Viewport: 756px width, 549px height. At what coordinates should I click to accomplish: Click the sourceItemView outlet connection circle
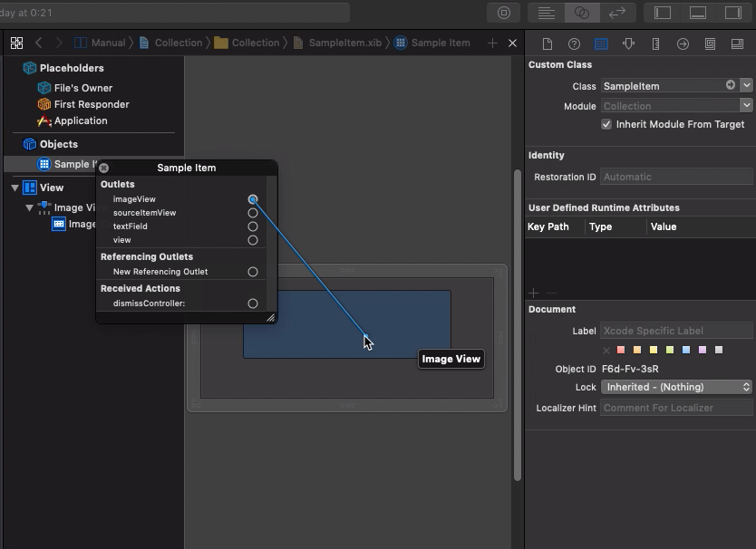click(x=253, y=213)
